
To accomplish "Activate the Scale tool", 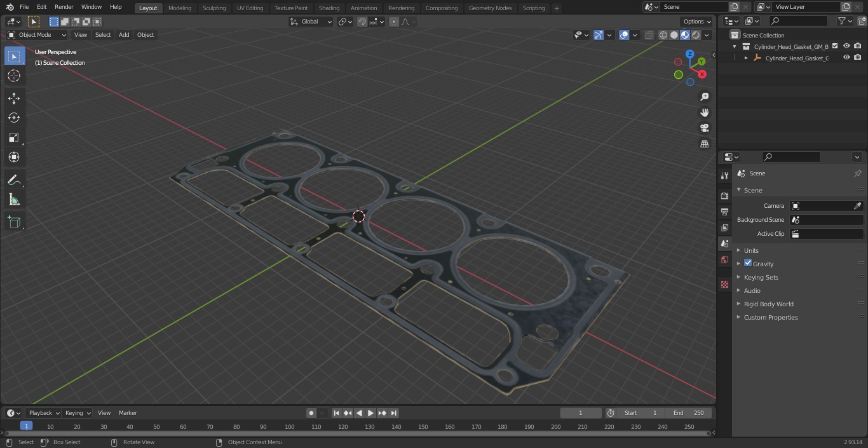I will 14,137.
